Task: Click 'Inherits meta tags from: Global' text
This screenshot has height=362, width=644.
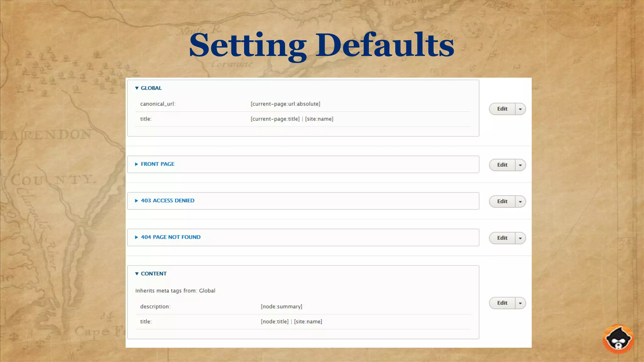Action: (175, 291)
